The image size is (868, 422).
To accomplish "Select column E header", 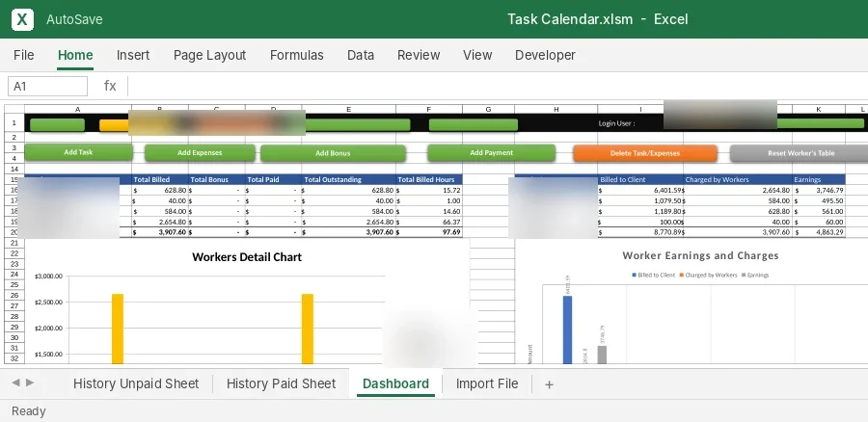I will click(x=349, y=110).
